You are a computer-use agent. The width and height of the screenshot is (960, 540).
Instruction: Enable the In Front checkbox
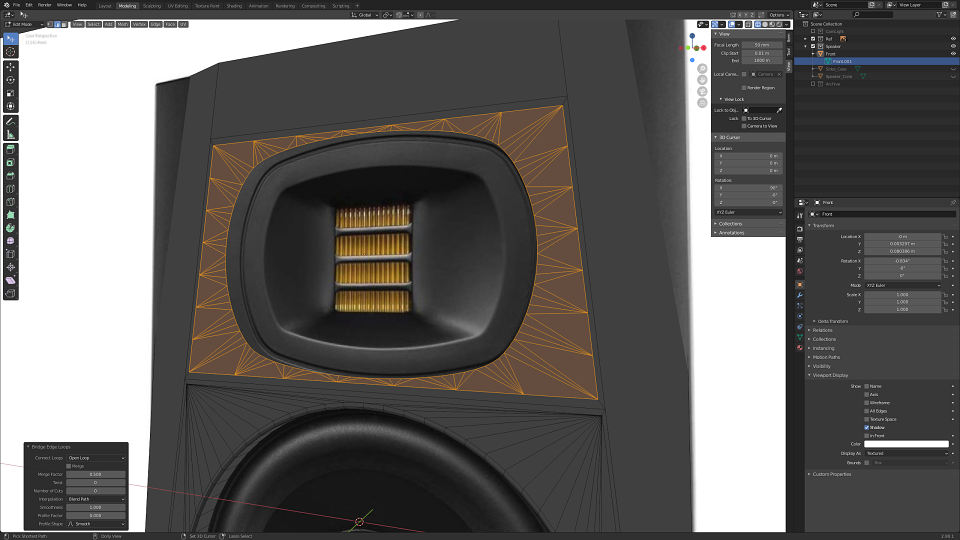coord(866,435)
